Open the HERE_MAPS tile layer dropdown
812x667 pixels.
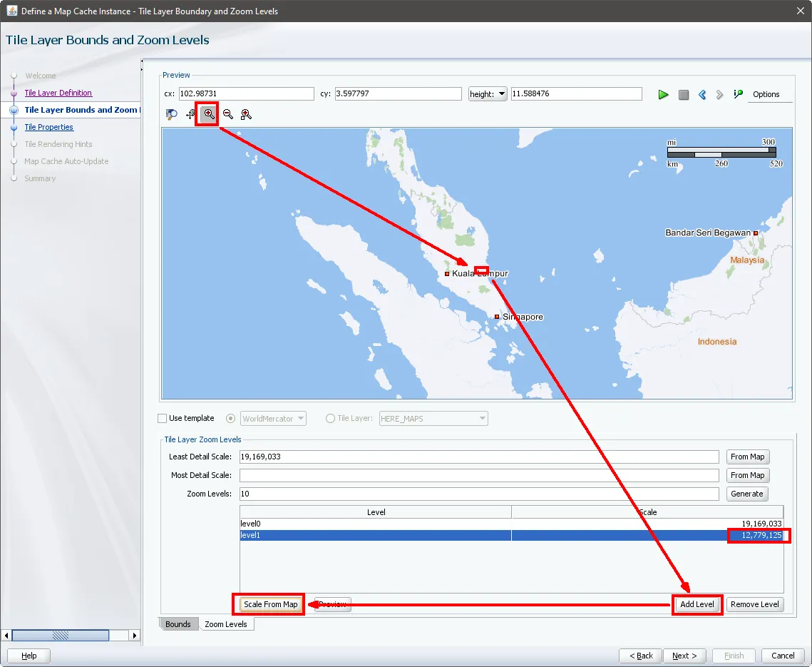482,419
